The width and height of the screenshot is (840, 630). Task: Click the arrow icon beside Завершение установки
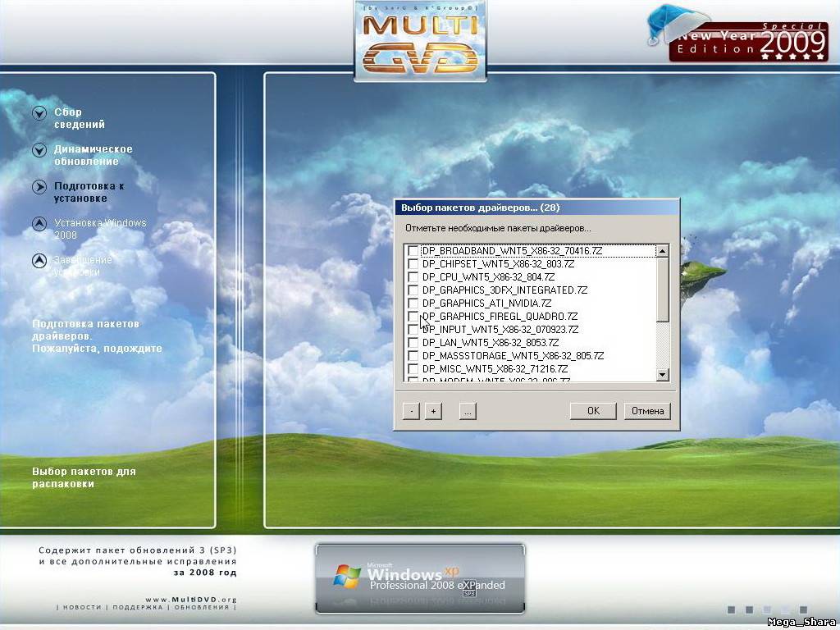click(x=39, y=261)
